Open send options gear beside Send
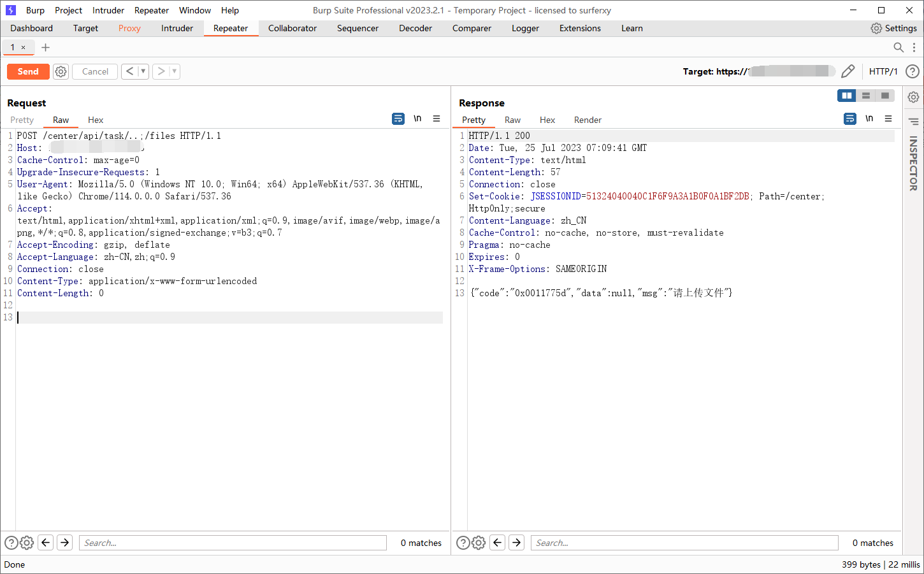This screenshot has width=924, height=574. 61,71
